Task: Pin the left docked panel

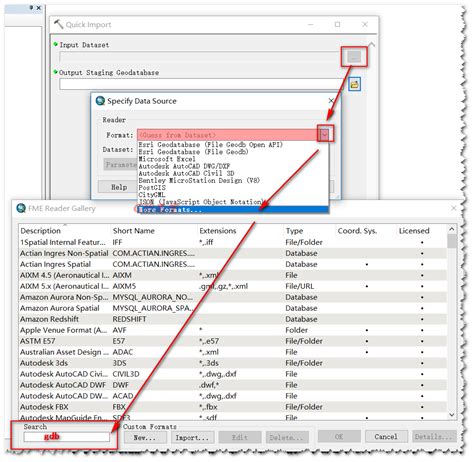Action: coord(31,7)
